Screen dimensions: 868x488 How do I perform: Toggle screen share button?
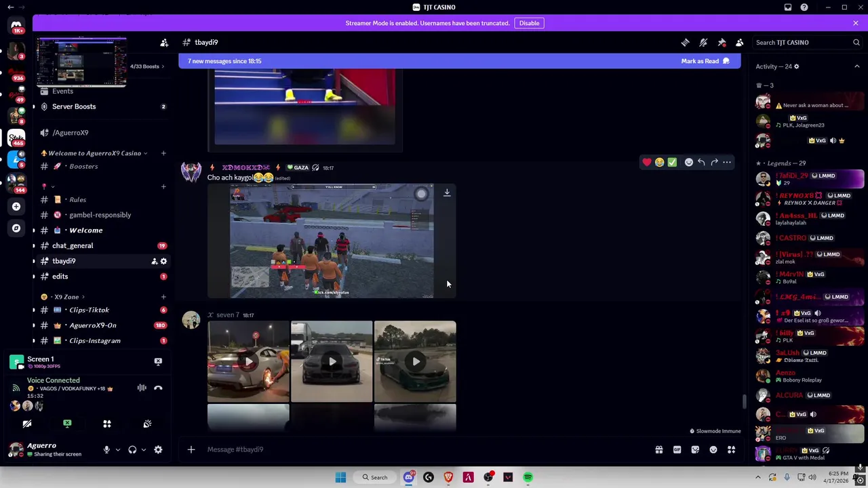[x=67, y=424]
